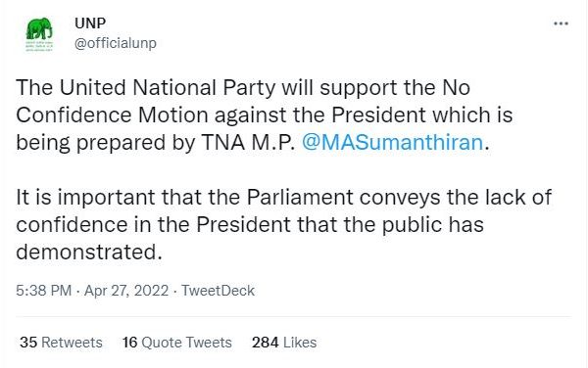This screenshot has width=588, height=368.
Task: Open the UNP display name profile
Action: tap(90, 23)
